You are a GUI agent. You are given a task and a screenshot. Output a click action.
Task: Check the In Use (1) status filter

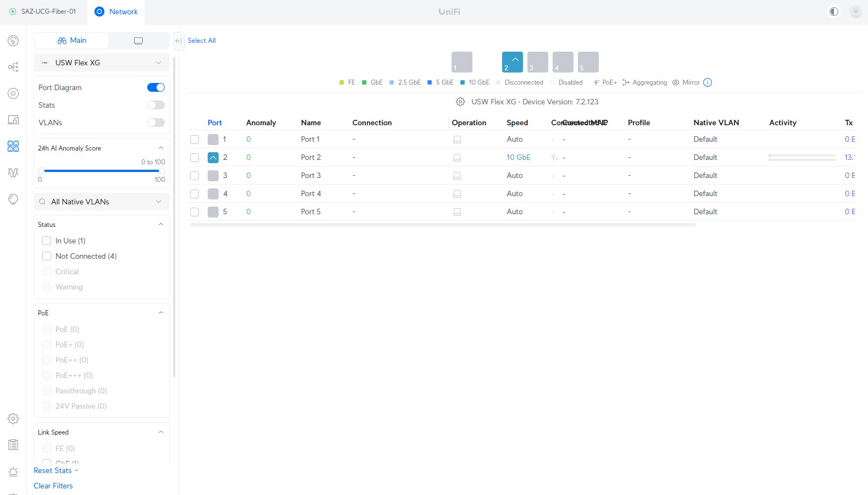click(47, 241)
